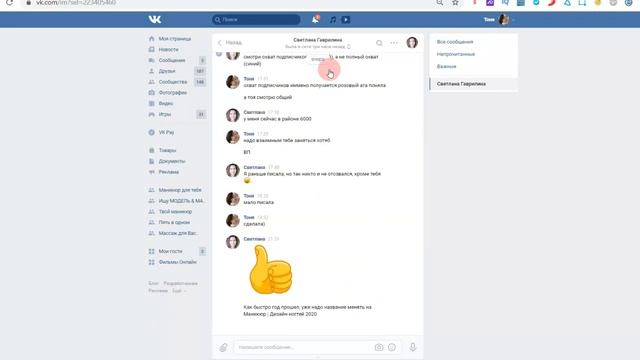Screen dimensions: 640x360
Task: Open the music player note icon
Action: [333, 19]
